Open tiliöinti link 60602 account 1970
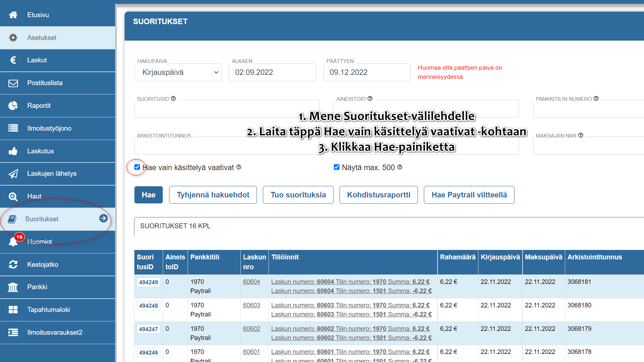Screen dimensions: 644x362 pyautogui.click(x=350, y=329)
